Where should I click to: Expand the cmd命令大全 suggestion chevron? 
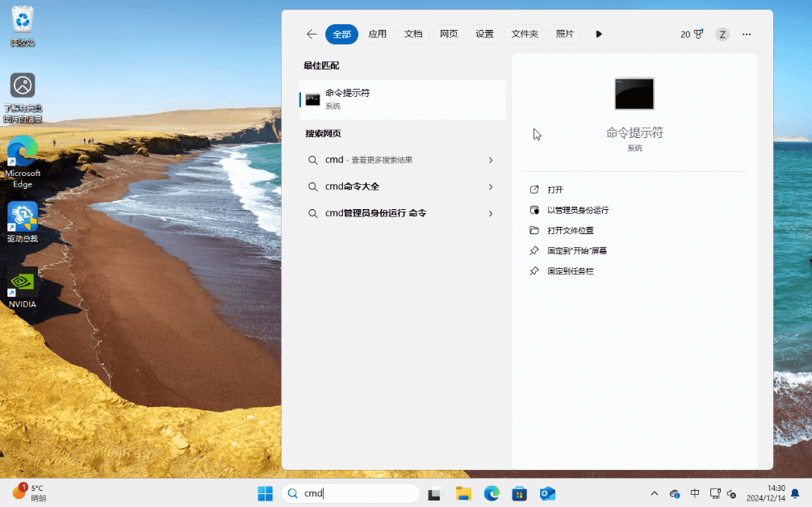(x=490, y=186)
